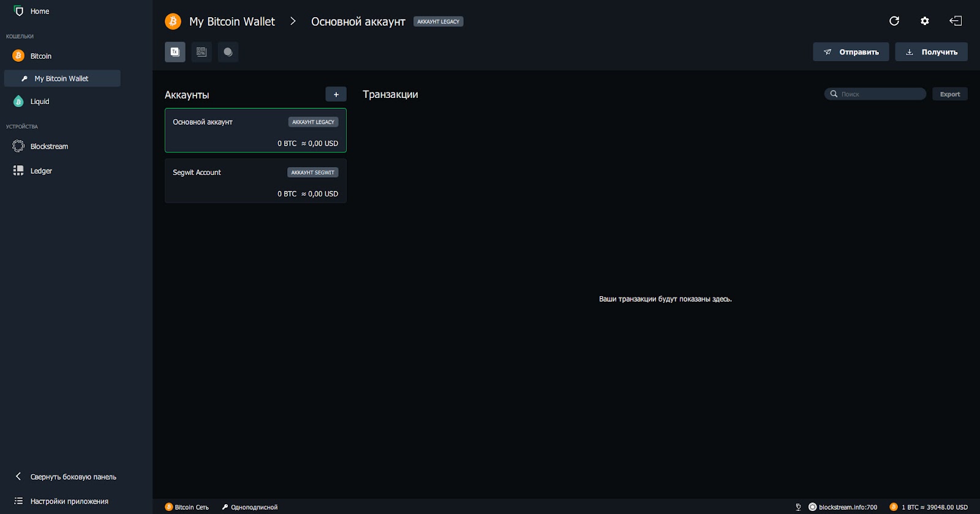Open Blockstream under devices
The image size is (980, 514).
point(49,146)
